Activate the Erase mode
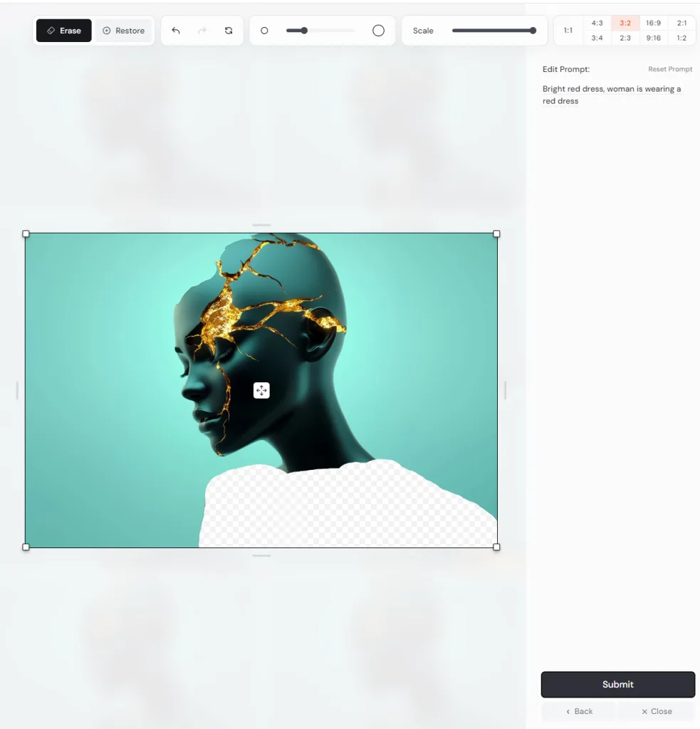 pos(64,31)
